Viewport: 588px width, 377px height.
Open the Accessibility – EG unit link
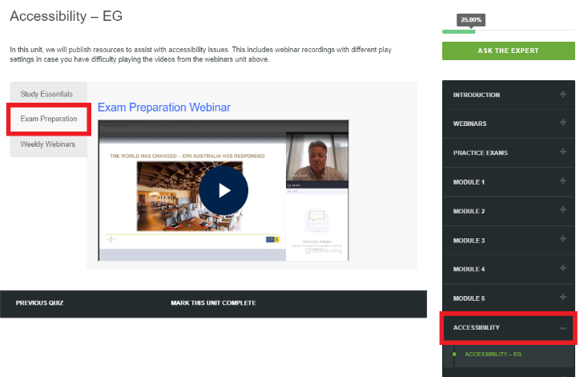pos(493,354)
